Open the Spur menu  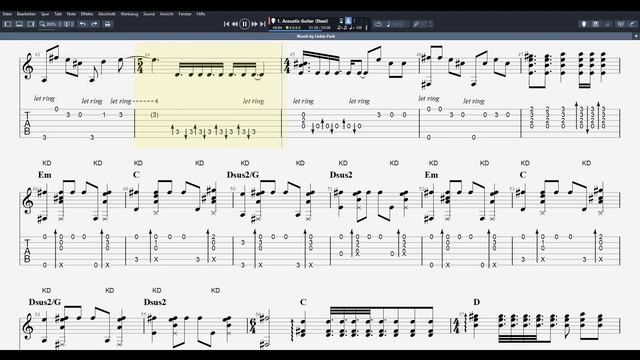(x=45, y=14)
